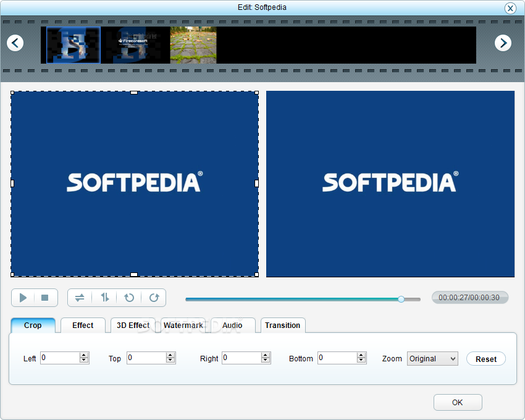Flip the video horizontally
This screenshot has height=420, width=525.
click(80, 298)
